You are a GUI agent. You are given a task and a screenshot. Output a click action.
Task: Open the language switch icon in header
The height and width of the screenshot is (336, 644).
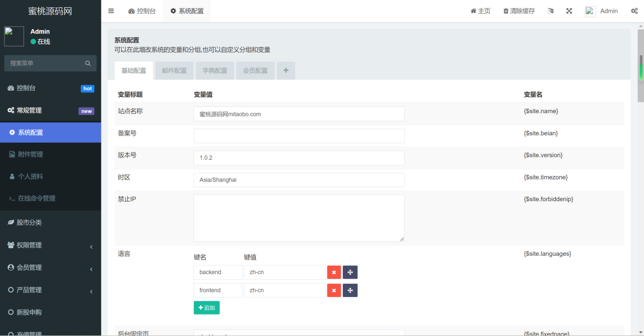550,11
